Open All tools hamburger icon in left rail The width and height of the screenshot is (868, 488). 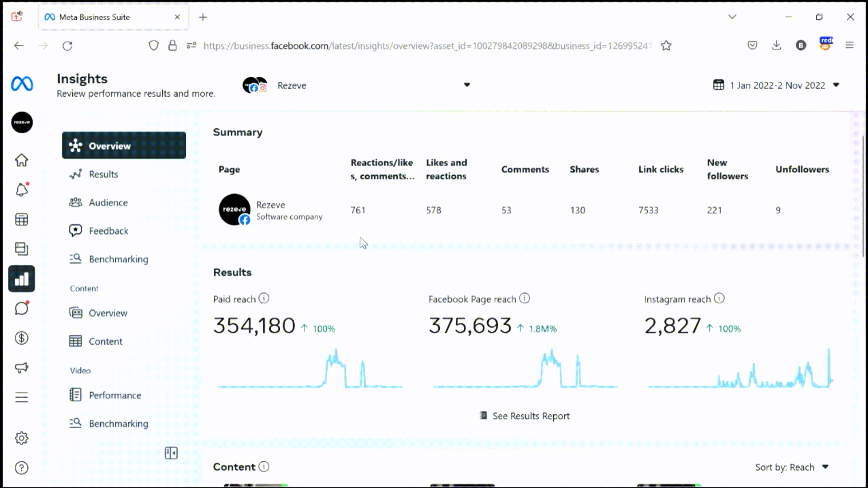tap(22, 397)
